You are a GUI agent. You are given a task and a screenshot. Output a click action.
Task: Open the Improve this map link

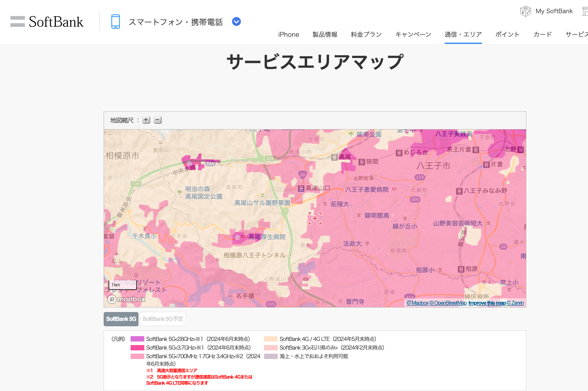(487, 303)
